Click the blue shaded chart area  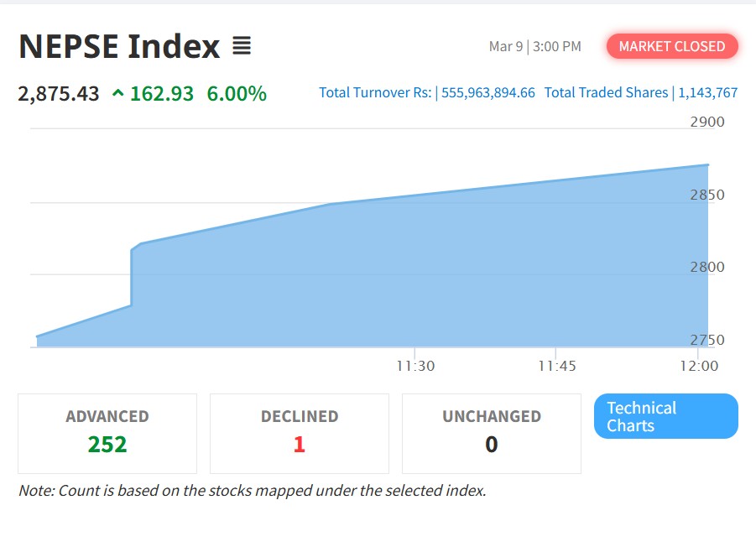pyautogui.click(x=420, y=277)
